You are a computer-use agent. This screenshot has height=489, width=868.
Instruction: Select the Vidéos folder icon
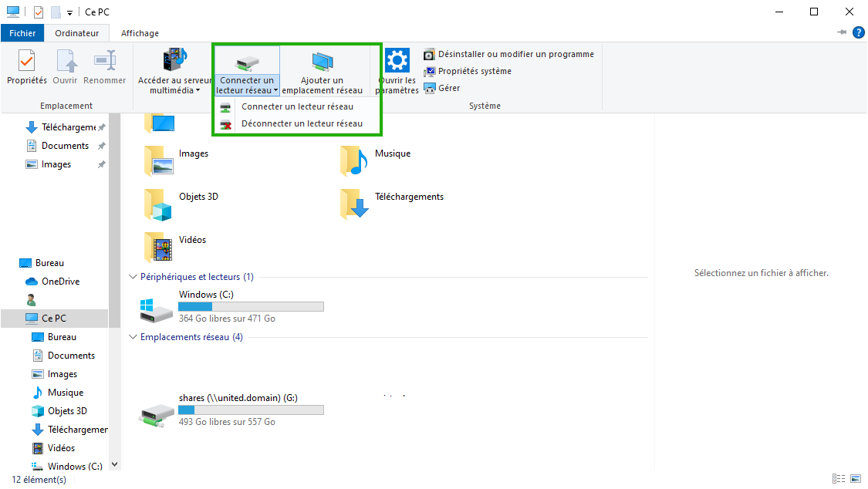tap(160, 247)
